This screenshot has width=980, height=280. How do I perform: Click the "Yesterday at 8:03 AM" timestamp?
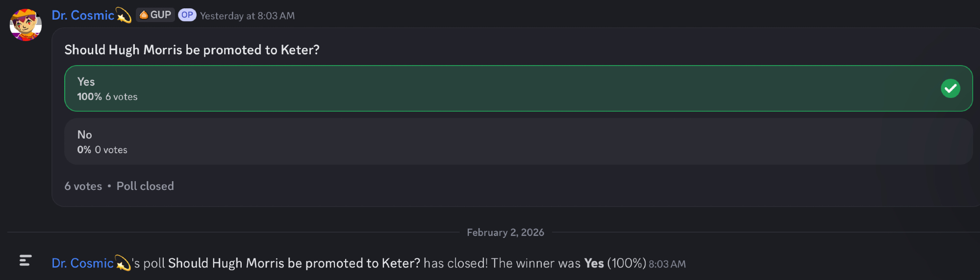(247, 16)
